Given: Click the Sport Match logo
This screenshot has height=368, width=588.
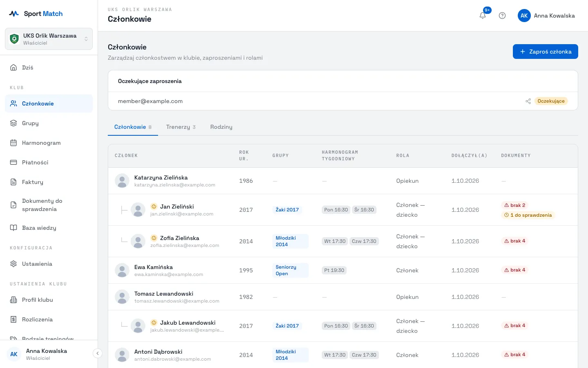Looking at the screenshot, I should tap(36, 13).
